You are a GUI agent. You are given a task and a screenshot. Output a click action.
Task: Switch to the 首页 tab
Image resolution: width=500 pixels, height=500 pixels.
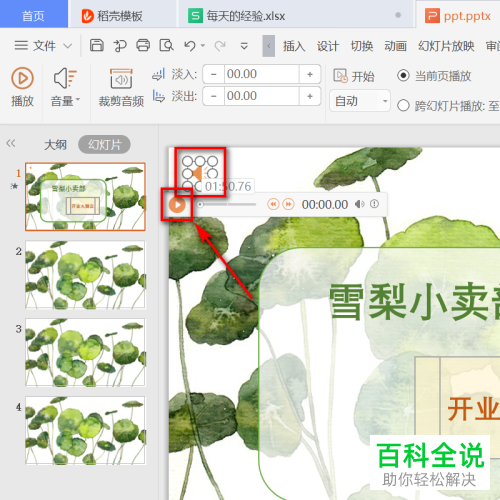[34, 14]
